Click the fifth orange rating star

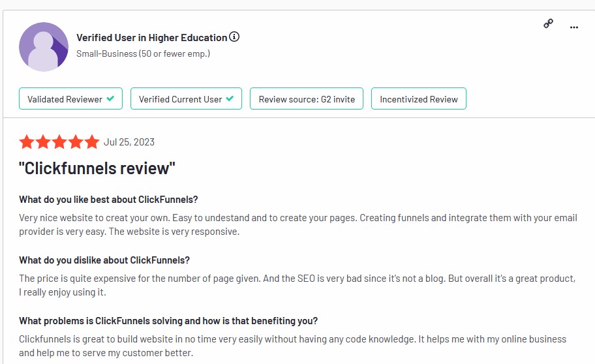(92, 142)
